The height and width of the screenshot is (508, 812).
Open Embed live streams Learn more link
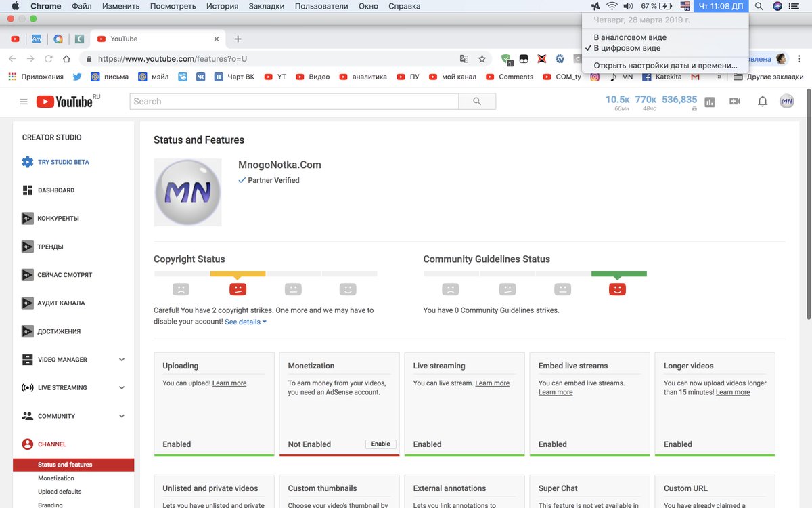(x=556, y=392)
